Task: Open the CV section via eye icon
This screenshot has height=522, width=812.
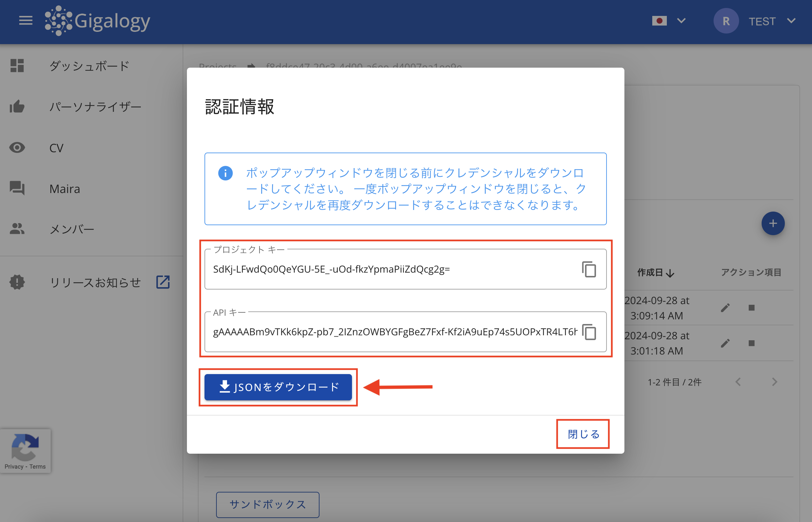Action: (x=17, y=148)
